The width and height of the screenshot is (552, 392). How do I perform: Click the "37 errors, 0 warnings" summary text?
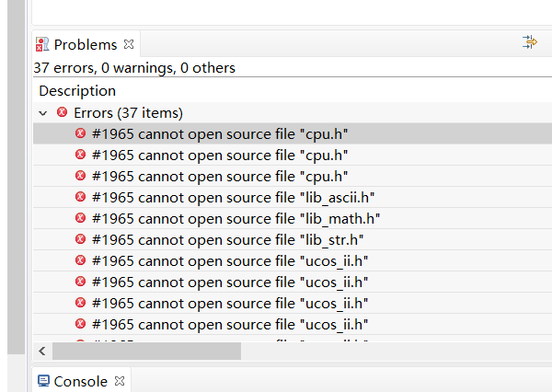click(134, 68)
